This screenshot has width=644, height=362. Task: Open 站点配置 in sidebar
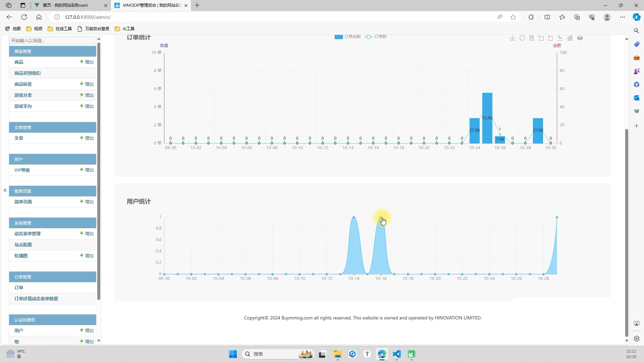[23, 245]
